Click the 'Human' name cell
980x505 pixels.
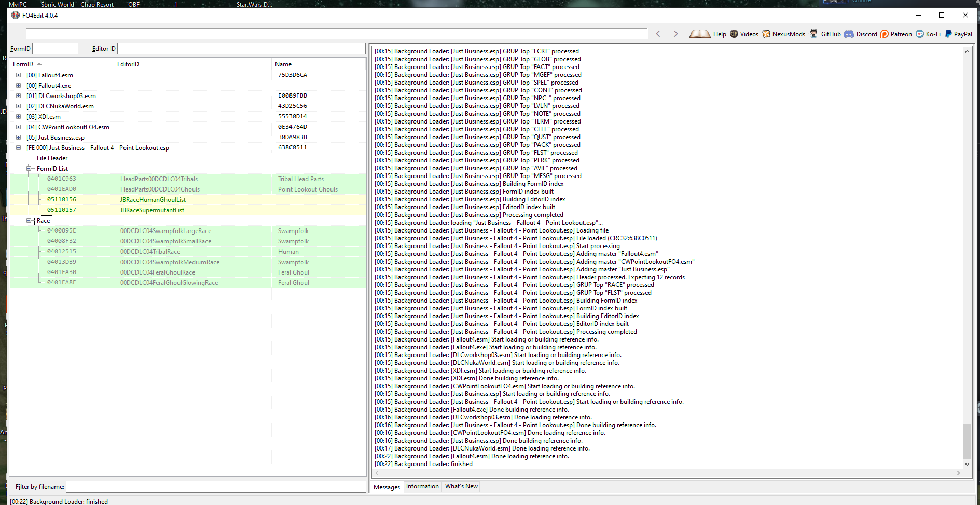[x=288, y=251]
